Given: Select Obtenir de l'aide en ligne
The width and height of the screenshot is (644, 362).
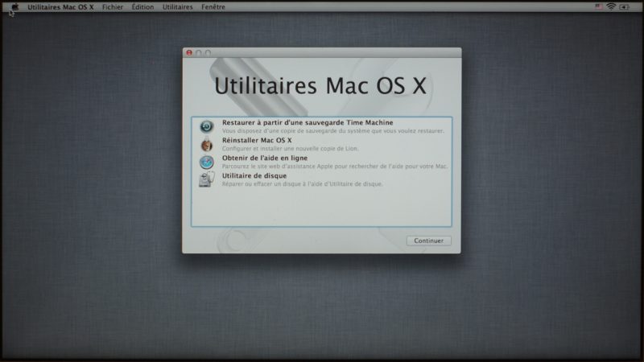Looking at the screenshot, I should 265,158.
